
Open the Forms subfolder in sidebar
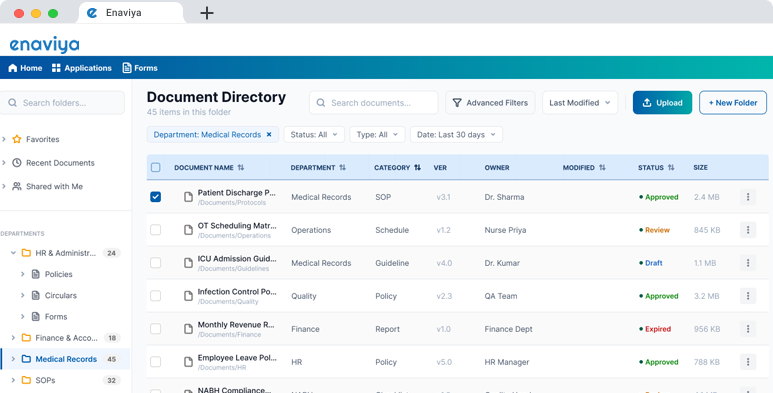56,317
